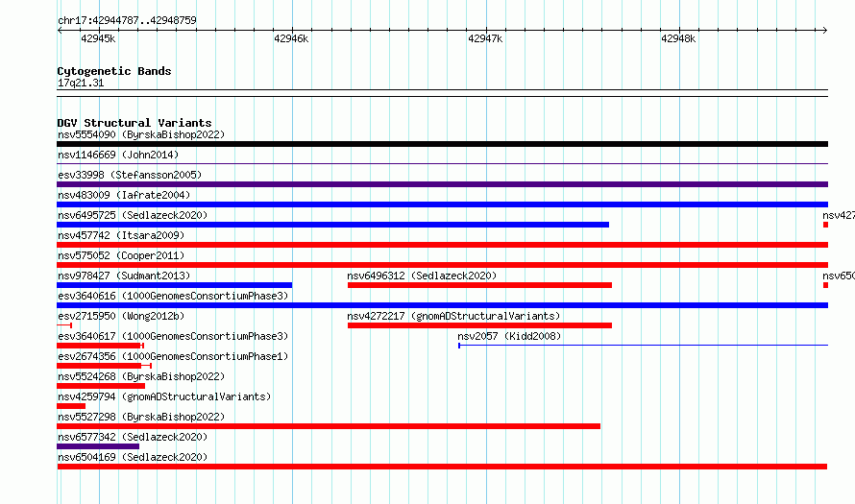Select the black nsv5554090 variant bar
The image size is (855, 504).
442,144
